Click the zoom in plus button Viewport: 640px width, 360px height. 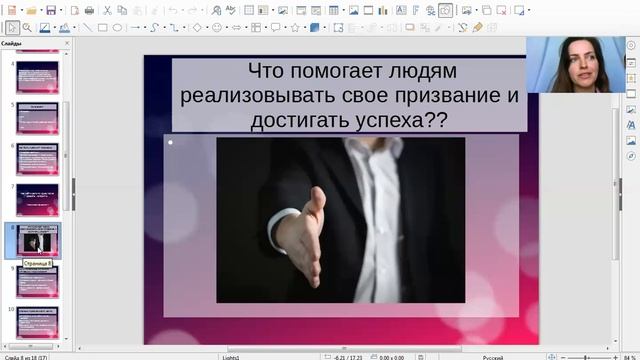[616, 358]
